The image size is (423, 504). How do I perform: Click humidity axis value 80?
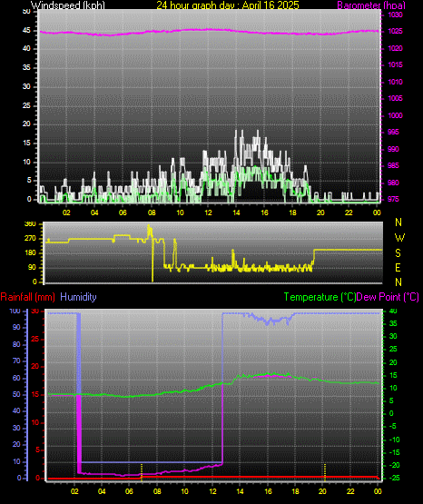point(16,344)
